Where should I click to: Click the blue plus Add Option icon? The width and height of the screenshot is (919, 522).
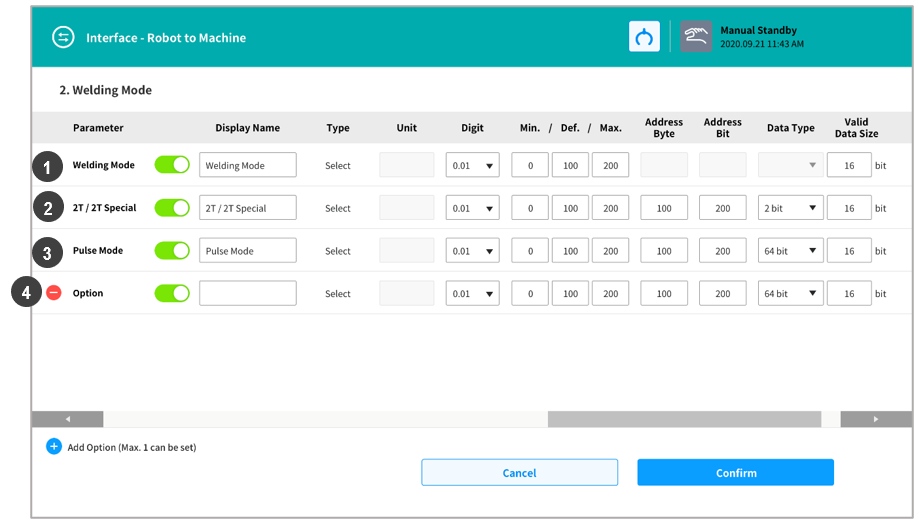[54, 447]
